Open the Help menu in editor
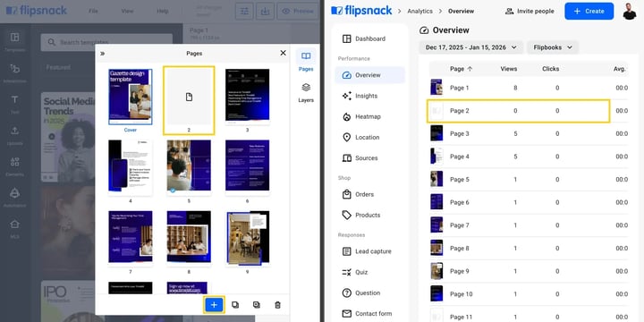Viewport: 644px width, 322px height. (x=163, y=11)
